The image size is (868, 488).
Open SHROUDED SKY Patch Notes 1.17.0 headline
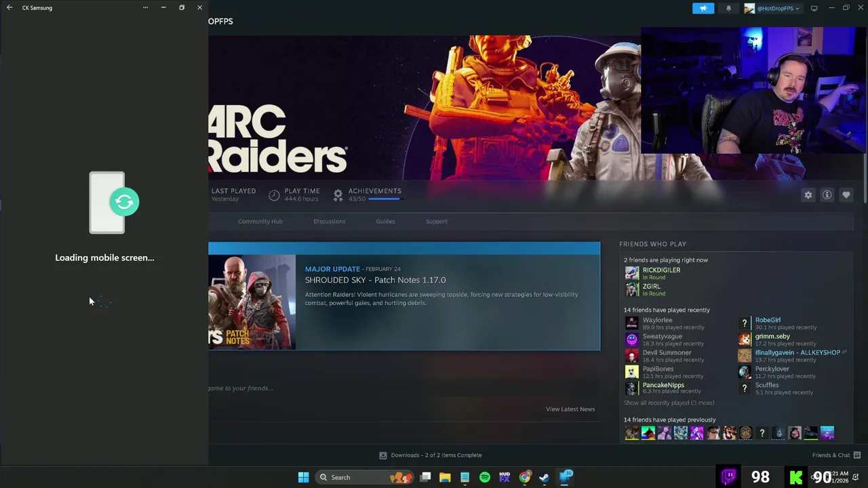point(375,280)
